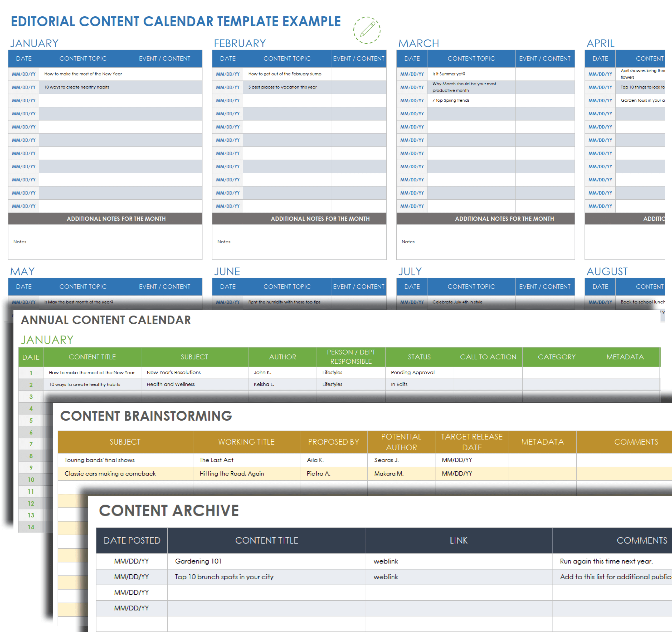Click January's CONTENT TOPIC column header

click(x=83, y=58)
